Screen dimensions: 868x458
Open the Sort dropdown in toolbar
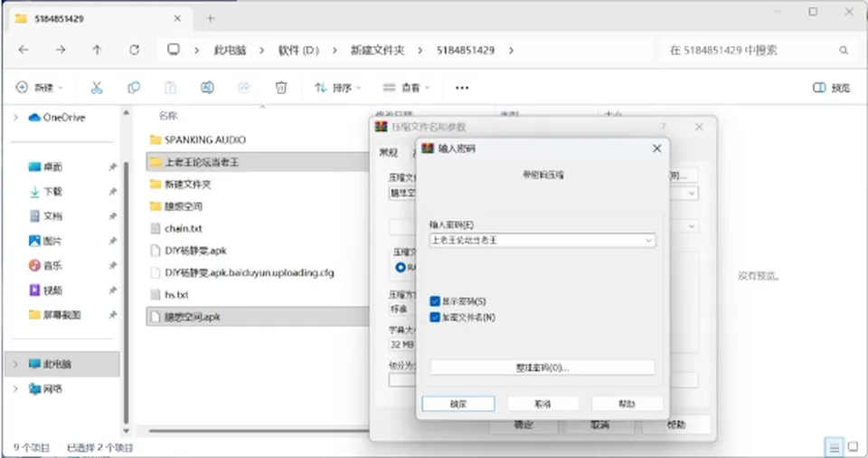337,88
